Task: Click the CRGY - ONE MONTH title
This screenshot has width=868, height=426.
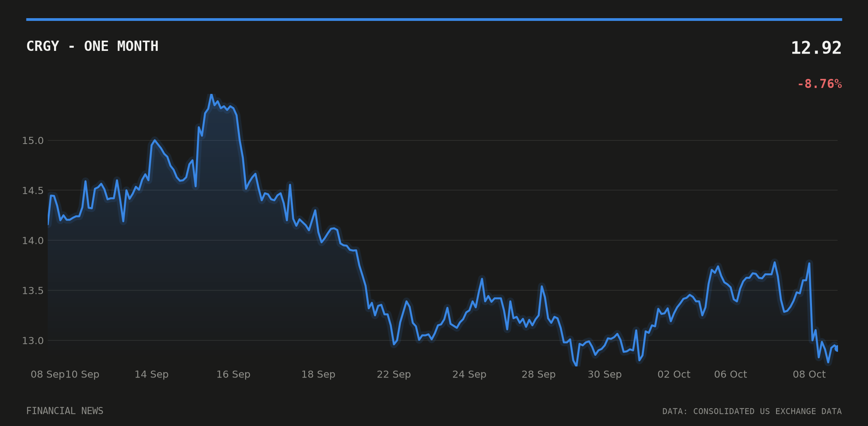Action: pos(92,46)
